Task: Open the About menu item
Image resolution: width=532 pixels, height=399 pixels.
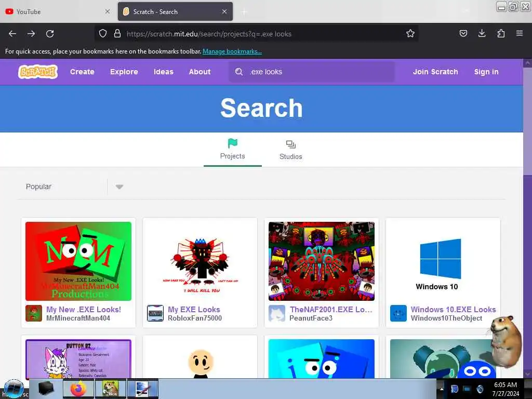Action: click(x=200, y=72)
